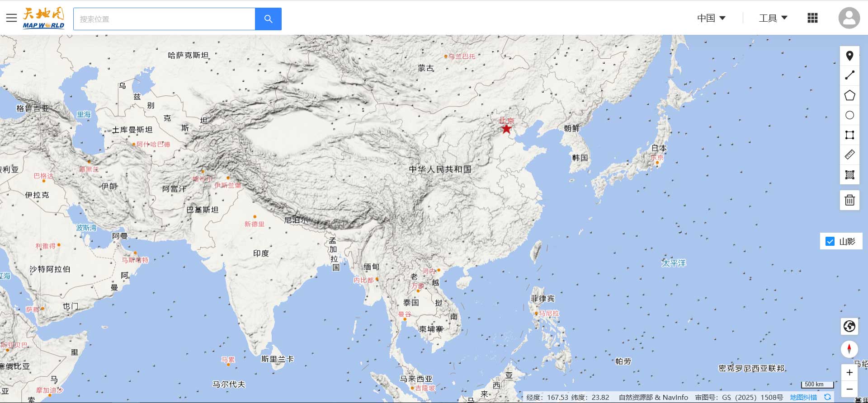Click the 土库曼斯坦 country label
The image size is (868, 403).
tap(132, 130)
